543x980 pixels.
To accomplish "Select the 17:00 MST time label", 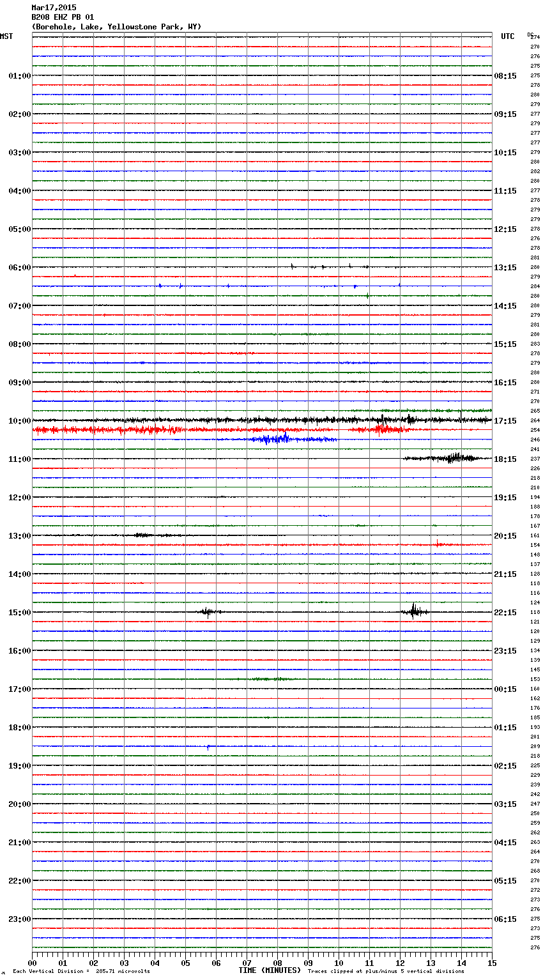I will (x=19, y=689).
